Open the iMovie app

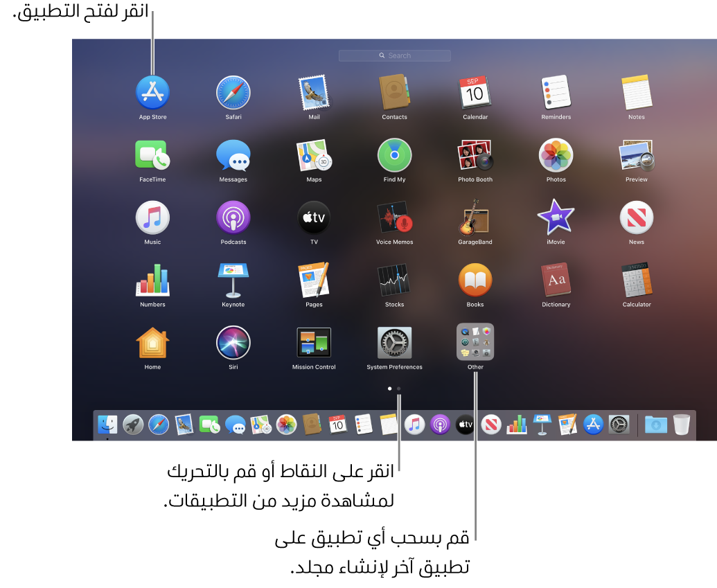556,217
